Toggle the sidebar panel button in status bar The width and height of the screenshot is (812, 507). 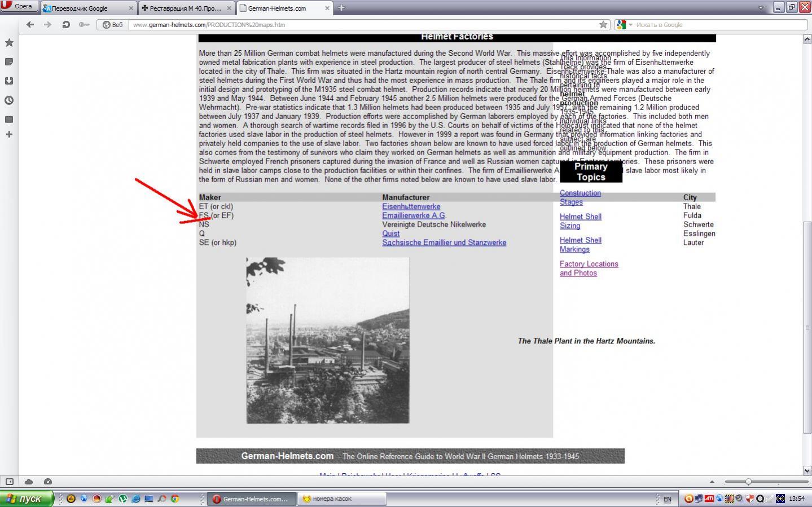pos(9,482)
